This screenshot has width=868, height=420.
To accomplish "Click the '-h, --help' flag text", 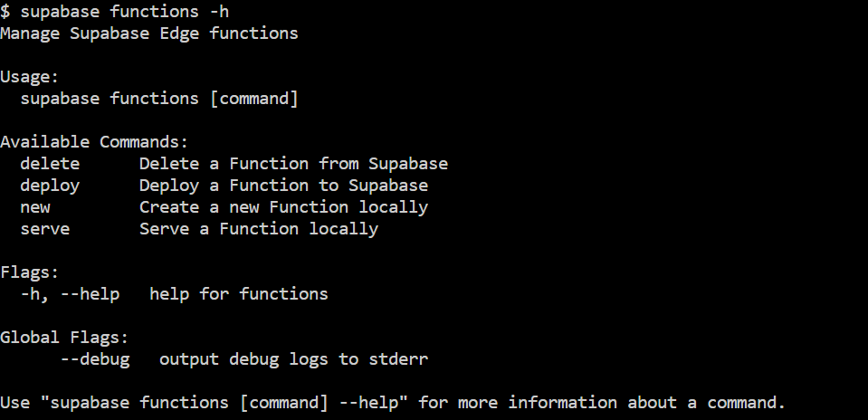I will 70,294.
